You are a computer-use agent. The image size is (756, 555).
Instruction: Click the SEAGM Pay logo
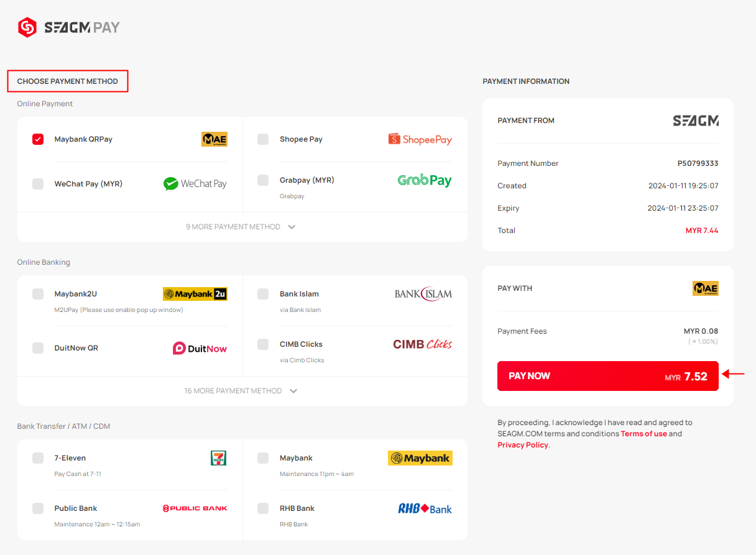click(x=68, y=27)
